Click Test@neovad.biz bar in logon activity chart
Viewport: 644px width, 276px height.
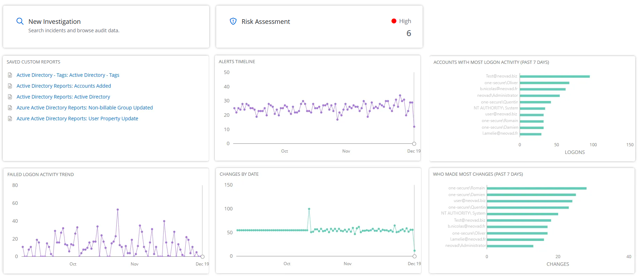coord(554,76)
